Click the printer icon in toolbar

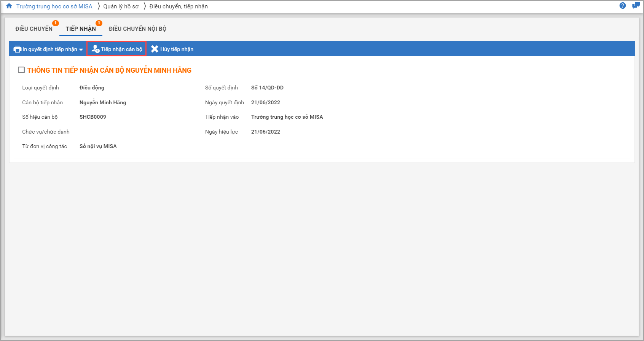(18, 49)
